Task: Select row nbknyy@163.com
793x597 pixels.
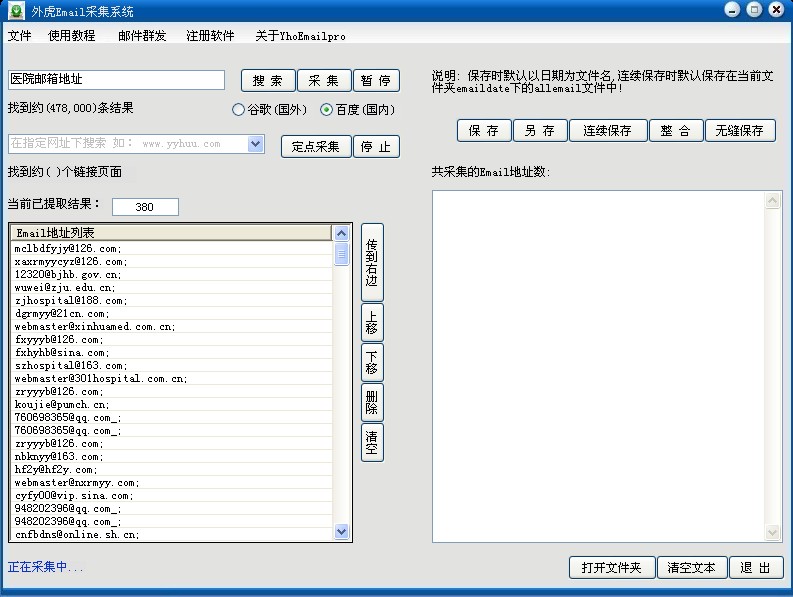Action: (x=171, y=456)
